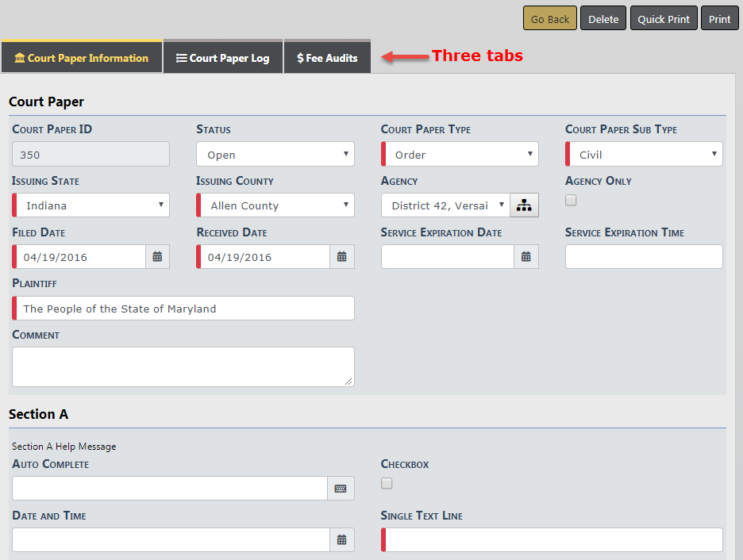Tick the Agency Only checkbox
This screenshot has width=743, height=560.
click(x=571, y=201)
